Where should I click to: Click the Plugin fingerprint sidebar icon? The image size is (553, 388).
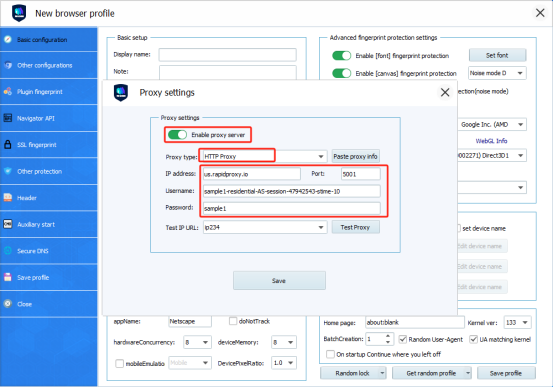[x=8, y=91]
